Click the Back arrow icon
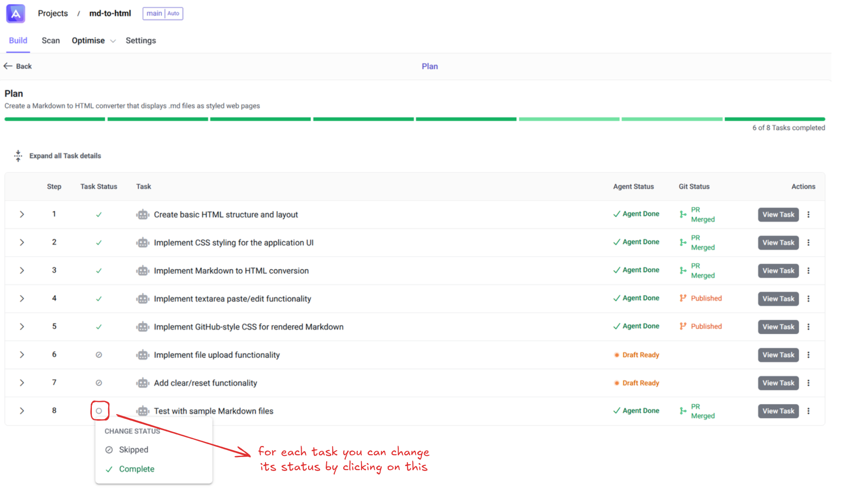 [x=8, y=66]
